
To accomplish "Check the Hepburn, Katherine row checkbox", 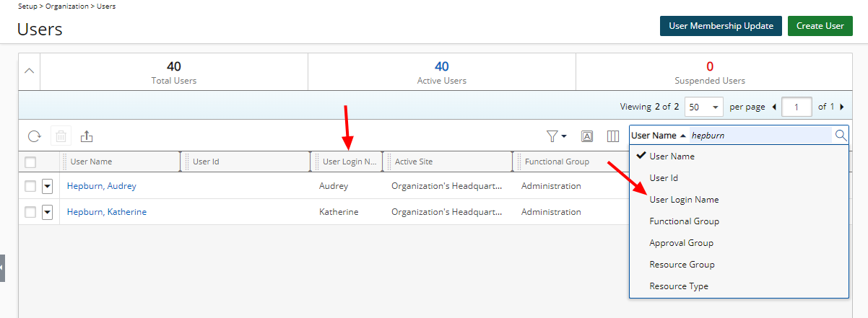I will tap(30, 212).
